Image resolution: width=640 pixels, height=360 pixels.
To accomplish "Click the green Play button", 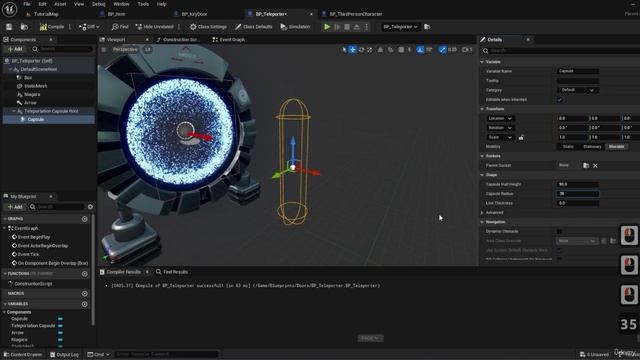I will coord(327,27).
